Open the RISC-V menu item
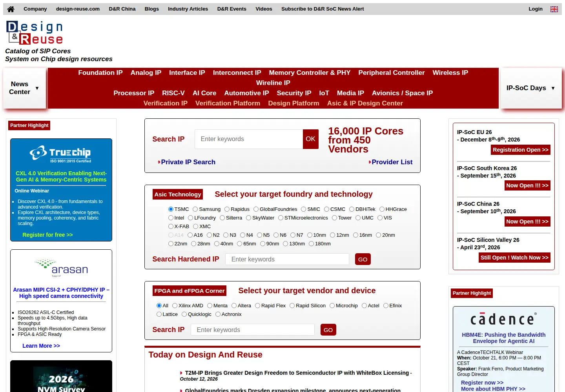Image resolution: width=565 pixels, height=392 pixels. pos(173,93)
